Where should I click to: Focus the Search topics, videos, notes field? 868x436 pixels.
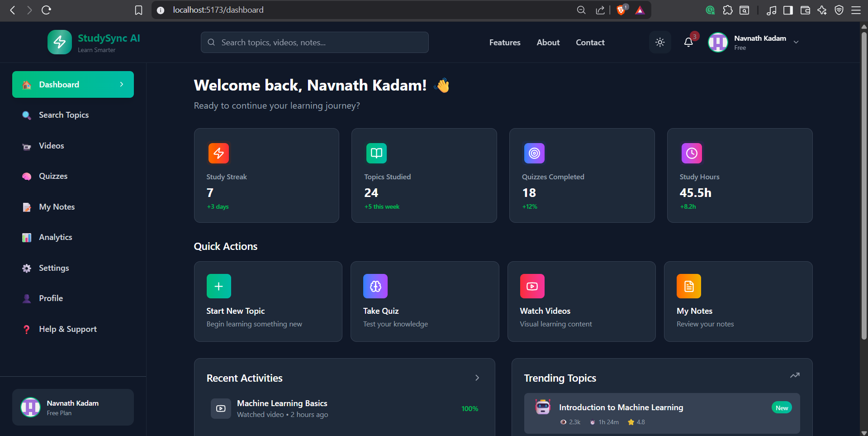[x=315, y=42]
